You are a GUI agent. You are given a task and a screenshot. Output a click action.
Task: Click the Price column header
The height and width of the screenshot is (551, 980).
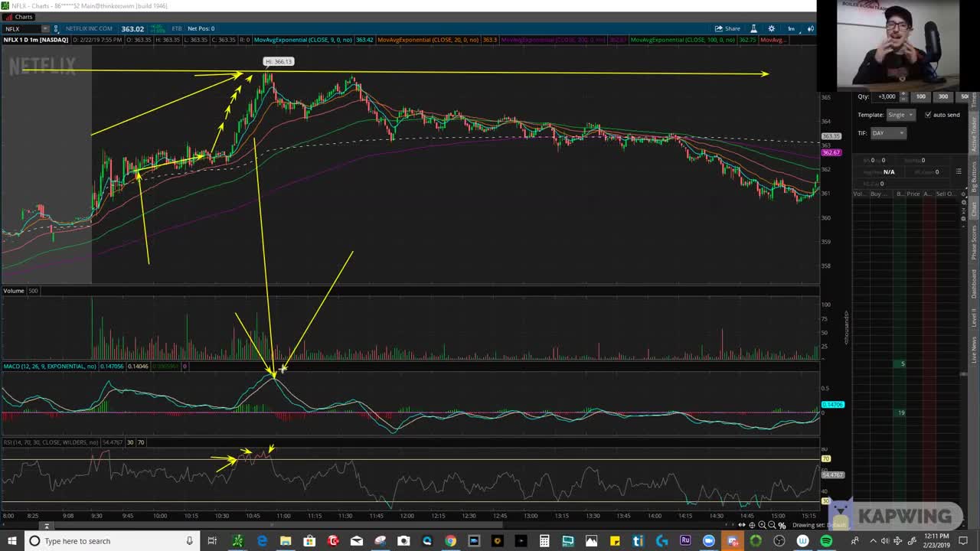click(x=913, y=194)
